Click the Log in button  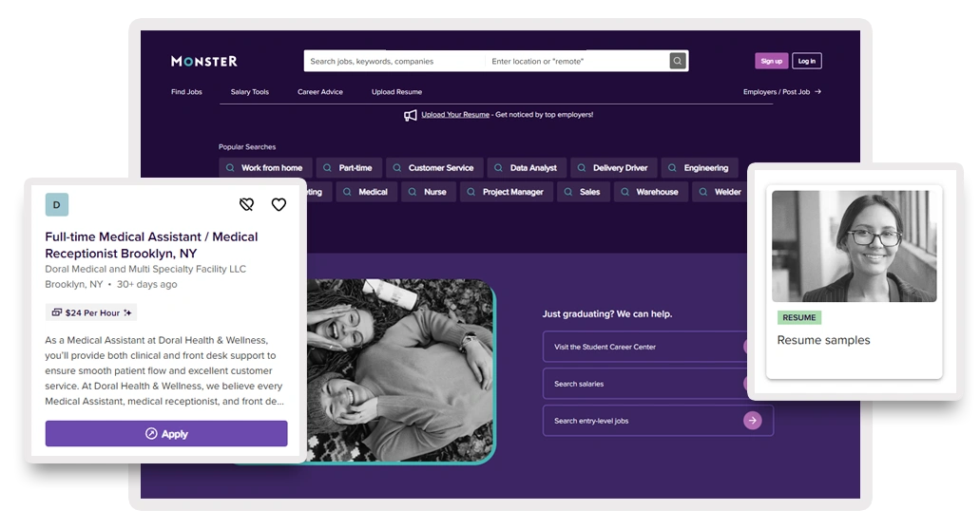coord(806,61)
